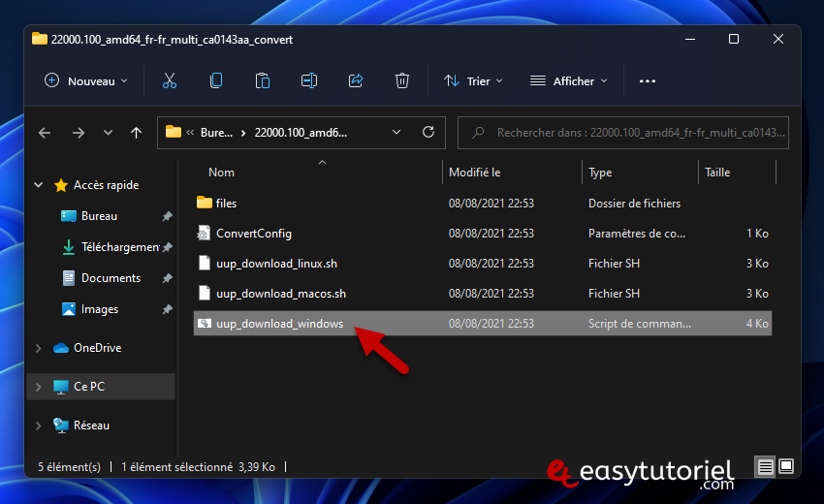Sort by the Nom column header
The height and width of the screenshot is (504, 824).
pos(221,173)
